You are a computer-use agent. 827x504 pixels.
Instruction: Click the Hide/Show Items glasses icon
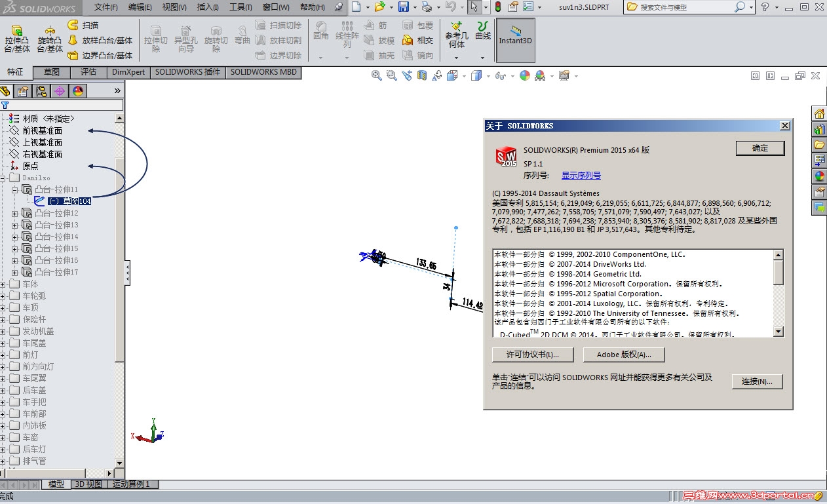(501, 76)
